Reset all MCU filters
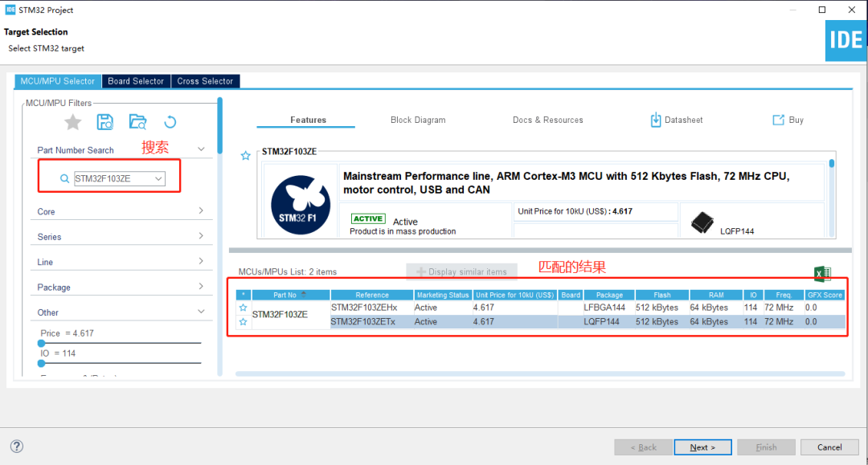868x465 pixels. pos(170,121)
